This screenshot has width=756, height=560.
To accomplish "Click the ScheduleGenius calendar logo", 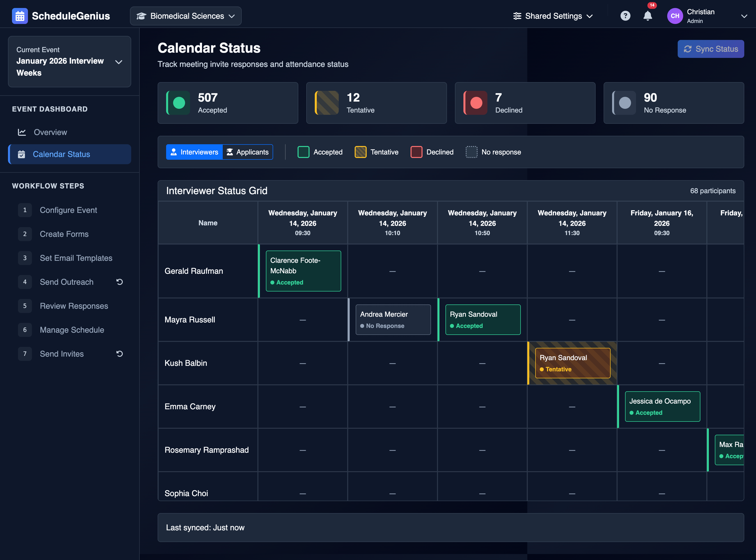I will 20,15.
